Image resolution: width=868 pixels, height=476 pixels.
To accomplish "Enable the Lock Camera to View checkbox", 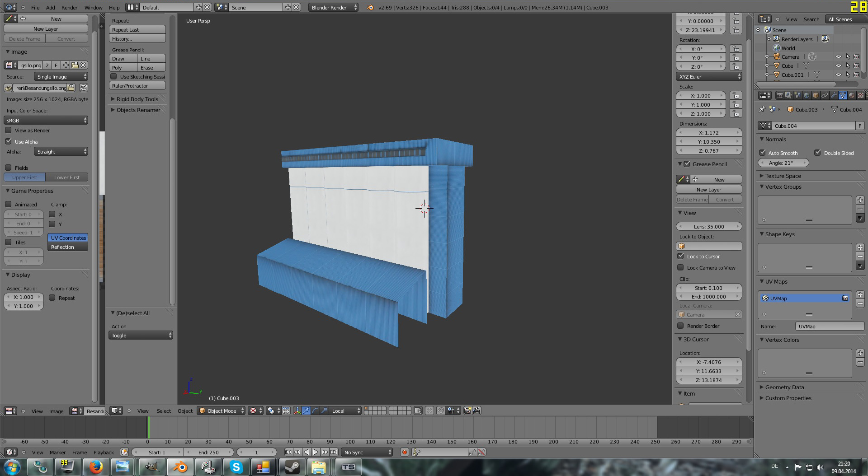I will [x=680, y=267].
